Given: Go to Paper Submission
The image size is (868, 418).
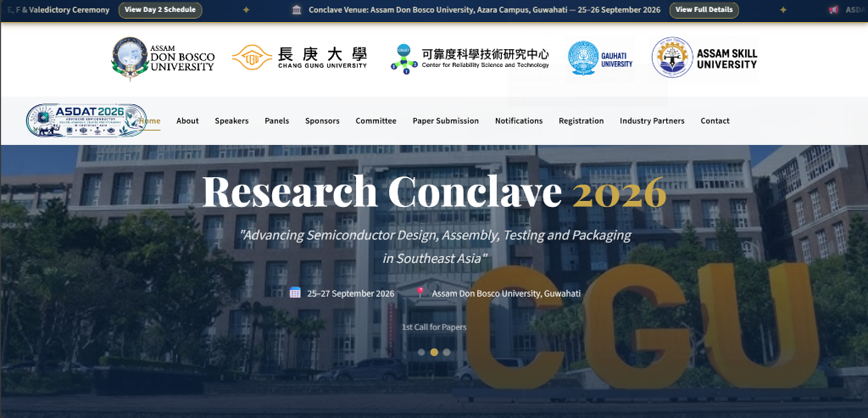Looking at the screenshot, I should 446,120.
